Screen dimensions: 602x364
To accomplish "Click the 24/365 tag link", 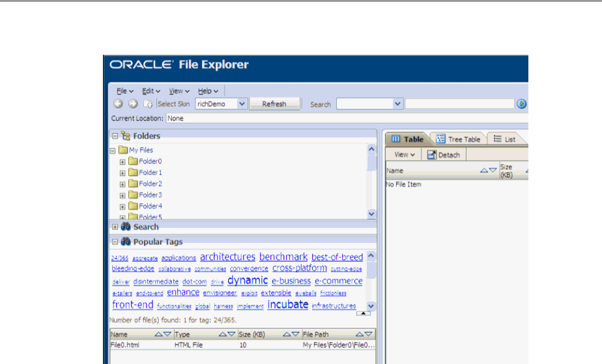I will point(120,258).
